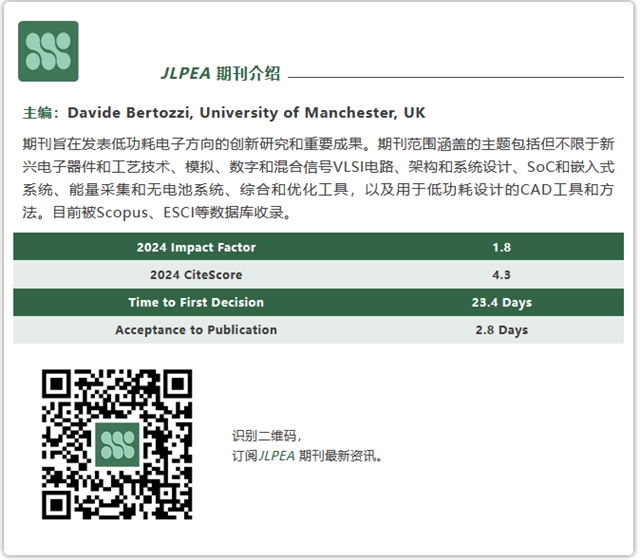Screen dimensions: 640x560
Task: Select the "2024 CiteScore" row label
Action: (x=196, y=275)
